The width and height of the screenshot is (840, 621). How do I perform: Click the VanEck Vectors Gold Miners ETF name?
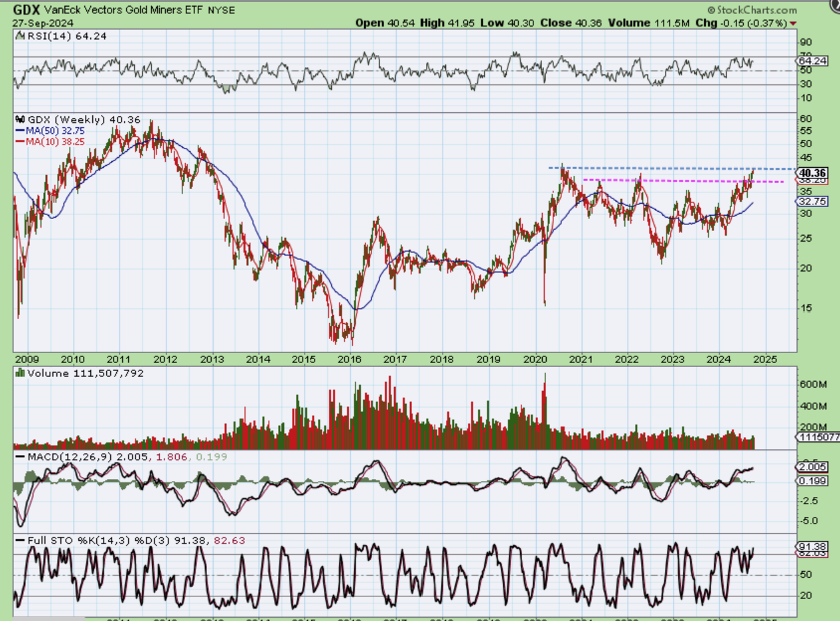pos(123,11)
